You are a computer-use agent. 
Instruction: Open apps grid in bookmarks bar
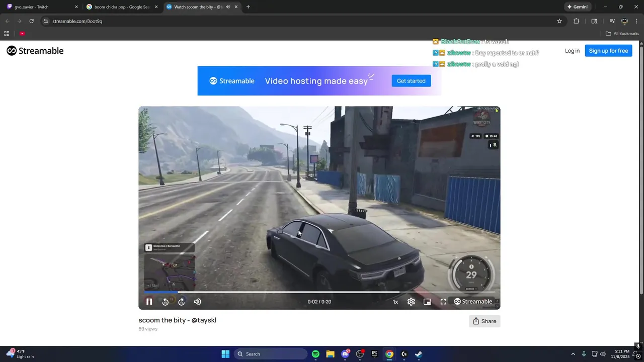7,34
